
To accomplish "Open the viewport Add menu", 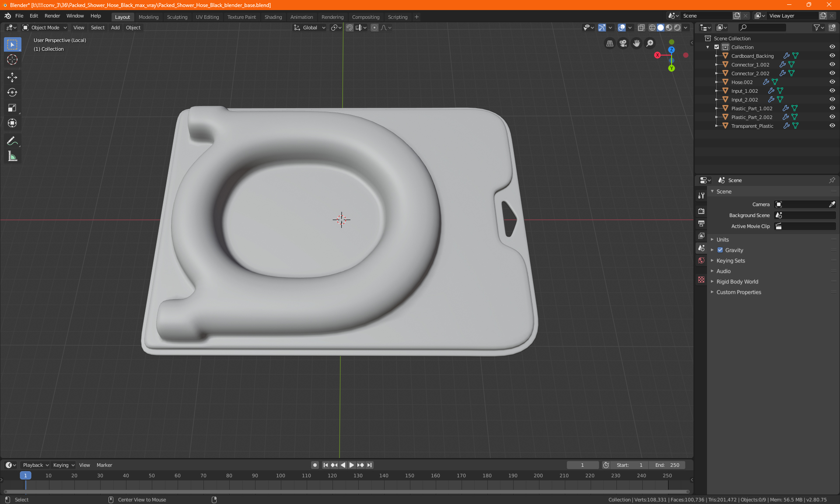I will tap(115, 28).
